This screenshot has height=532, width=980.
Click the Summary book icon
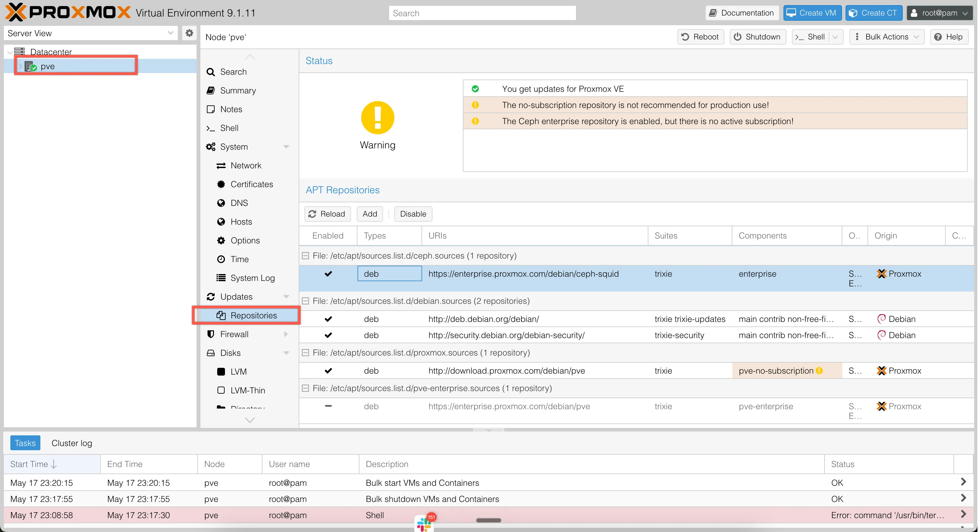tap(210, 90)
